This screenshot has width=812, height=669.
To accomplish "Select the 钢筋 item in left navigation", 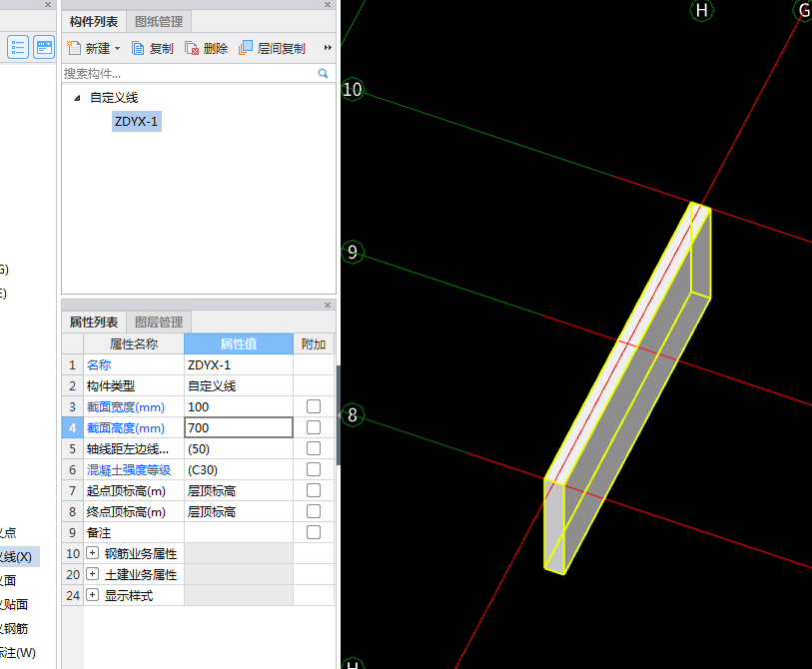I will [14, 628].
